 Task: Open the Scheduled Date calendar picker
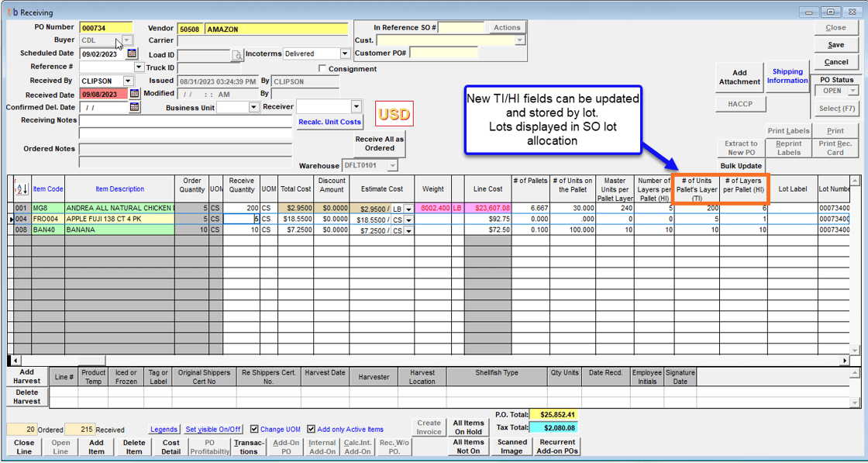point(133,54)
